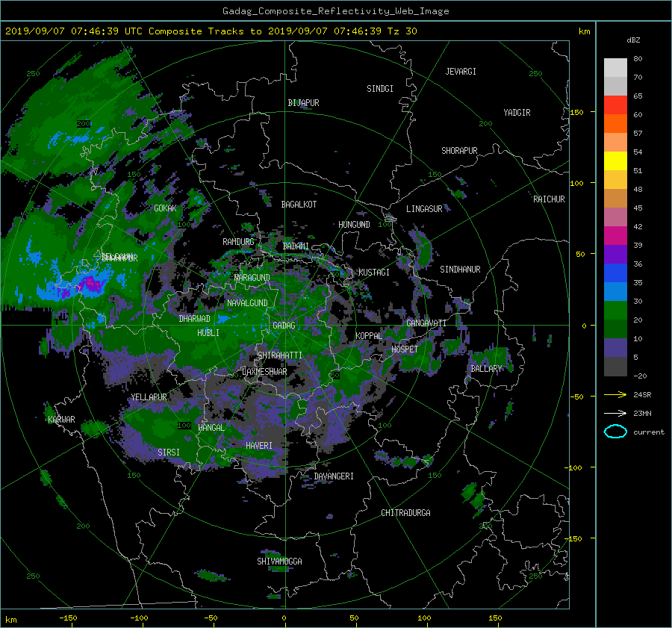Click the SINDGI city label
This screenshot has width=672, height=628.
click(x=380, y=89)
